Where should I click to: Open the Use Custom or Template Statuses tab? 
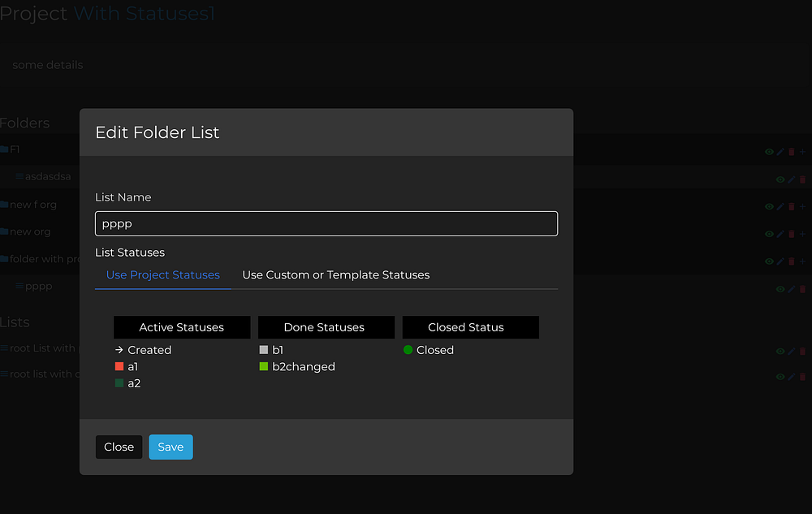pos(336,275)
